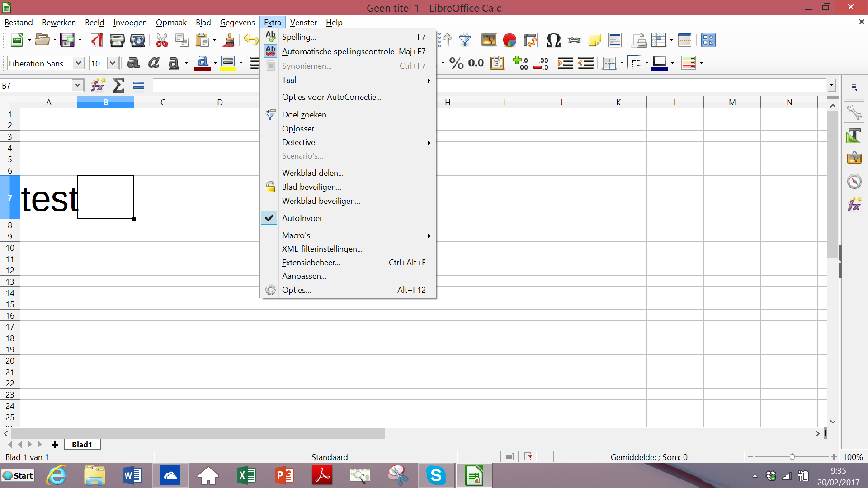Click the Format as Percent icon
This screenshot has width=868, height=488.
pos(456,63)
